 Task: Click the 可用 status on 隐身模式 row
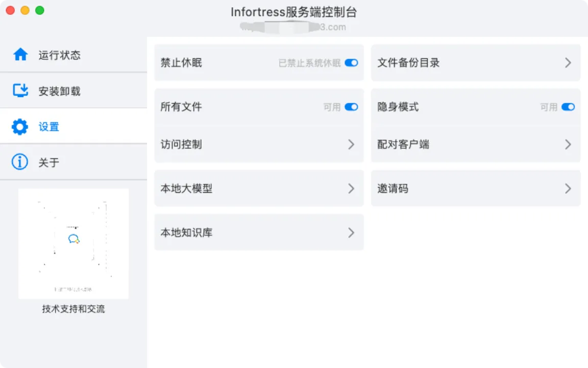point(549,107)
